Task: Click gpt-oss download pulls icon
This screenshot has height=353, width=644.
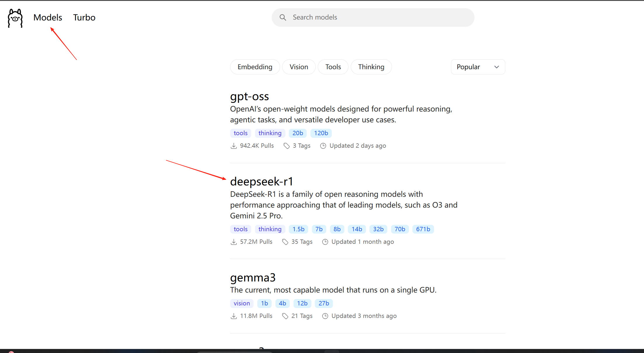Action: (x=234, y=146)
